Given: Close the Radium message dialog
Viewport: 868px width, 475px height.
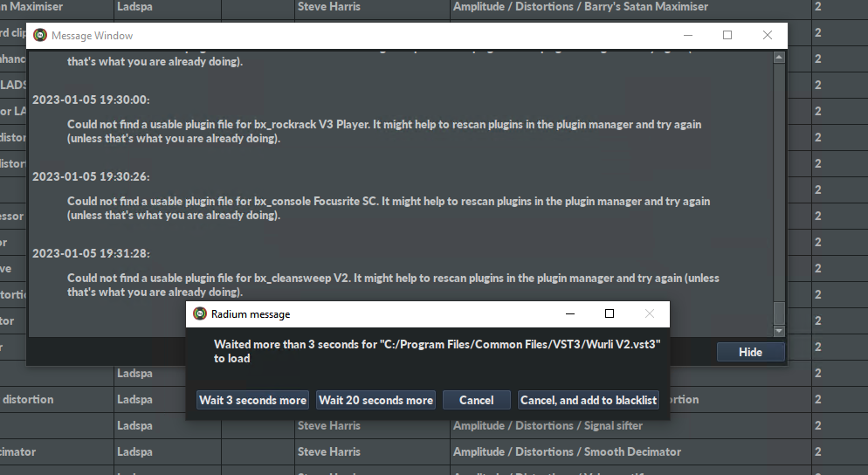Looking at the screenshot, I should [650, 314].
